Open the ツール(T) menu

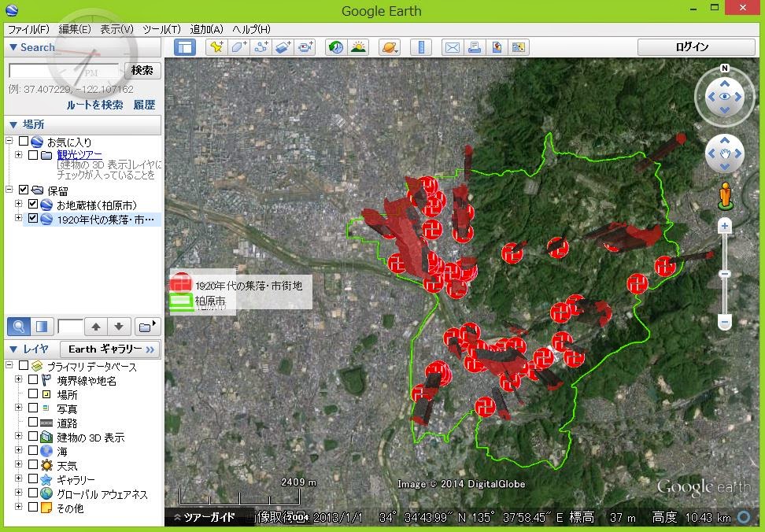click(x=161, y=29)
